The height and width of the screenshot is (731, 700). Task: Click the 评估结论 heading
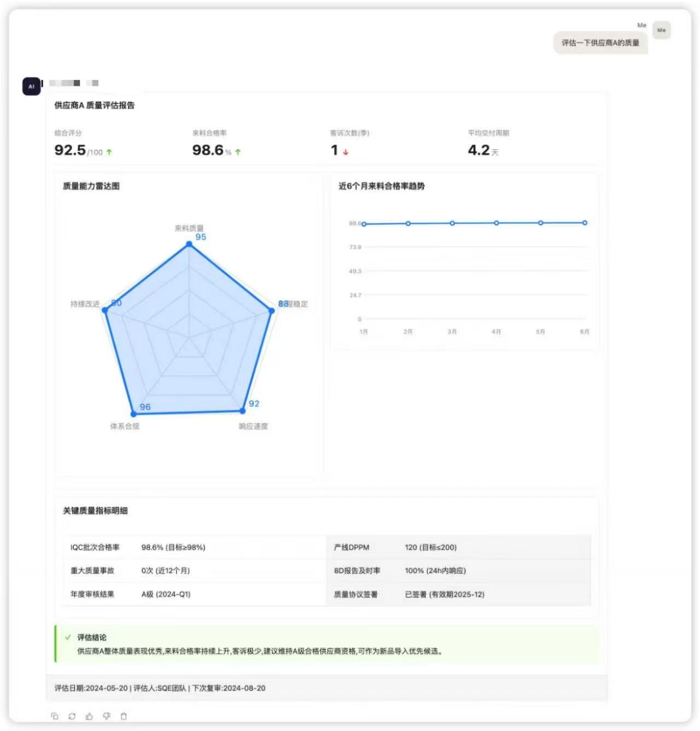92,638
